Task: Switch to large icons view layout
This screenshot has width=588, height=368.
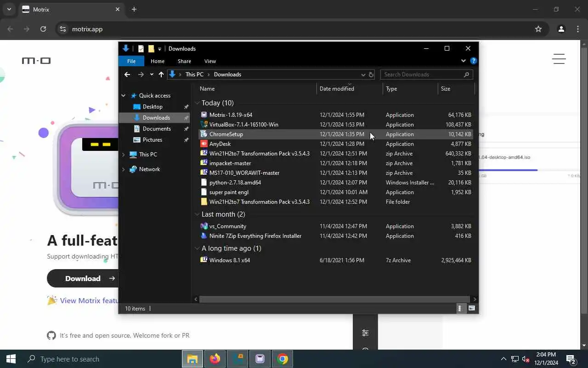Action: pyautogui.click(x=472, y=308)
